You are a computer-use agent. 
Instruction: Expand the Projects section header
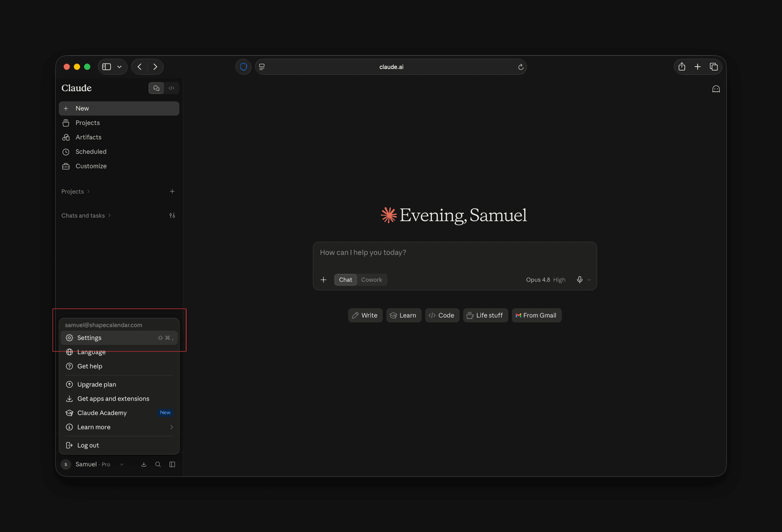[76, 192]
